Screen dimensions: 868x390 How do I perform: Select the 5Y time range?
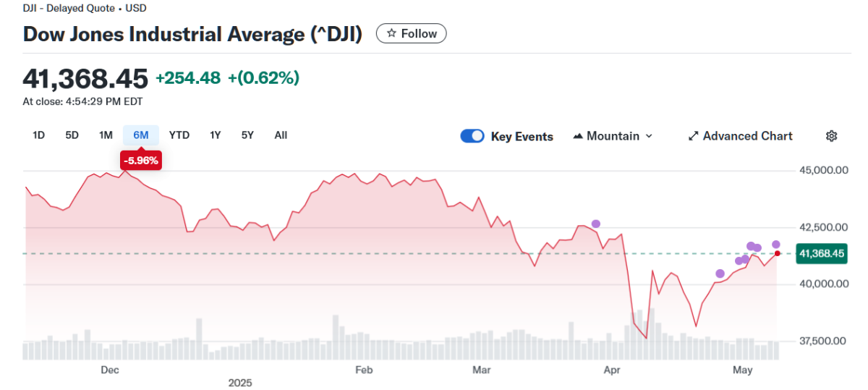[247, 135]
